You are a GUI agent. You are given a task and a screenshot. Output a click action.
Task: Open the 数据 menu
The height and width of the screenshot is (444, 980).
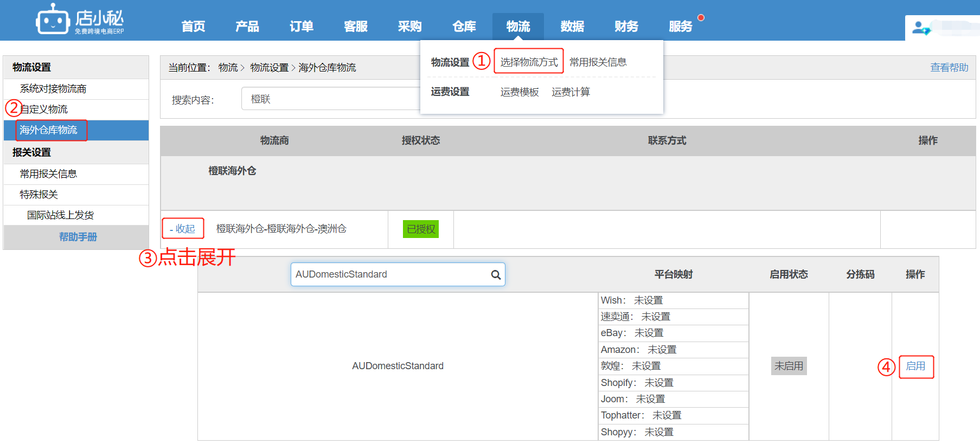point(572,27)
